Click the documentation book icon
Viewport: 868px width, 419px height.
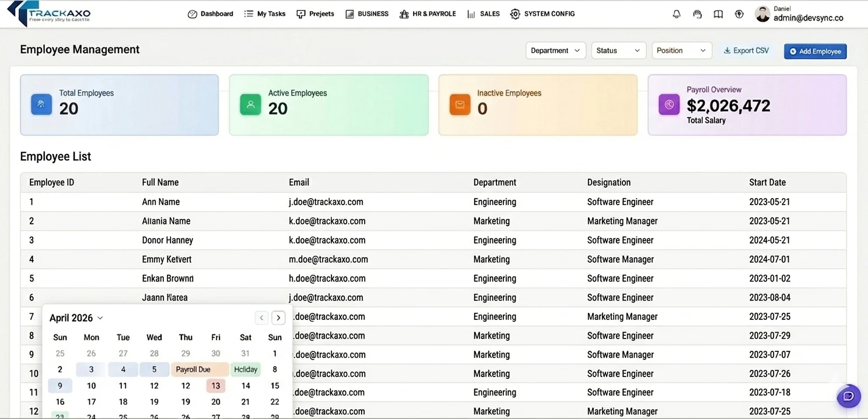tap(718, 13)
